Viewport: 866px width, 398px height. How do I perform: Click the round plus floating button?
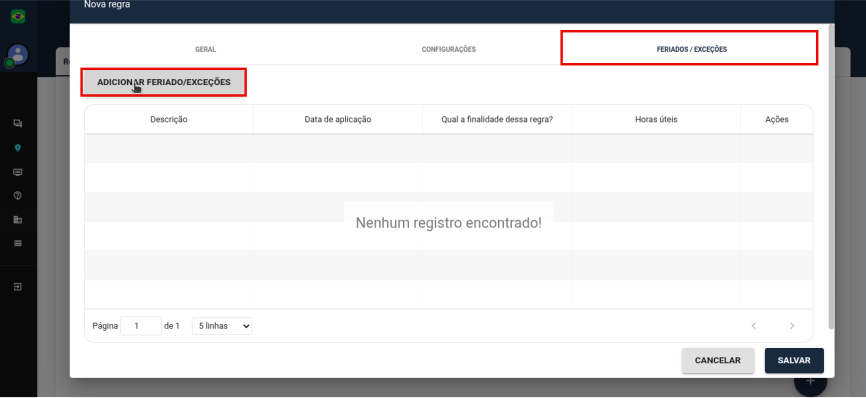tap(810, 381)
